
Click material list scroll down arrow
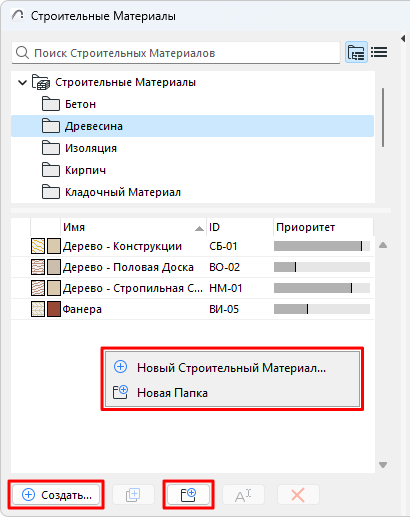(383, 465)
